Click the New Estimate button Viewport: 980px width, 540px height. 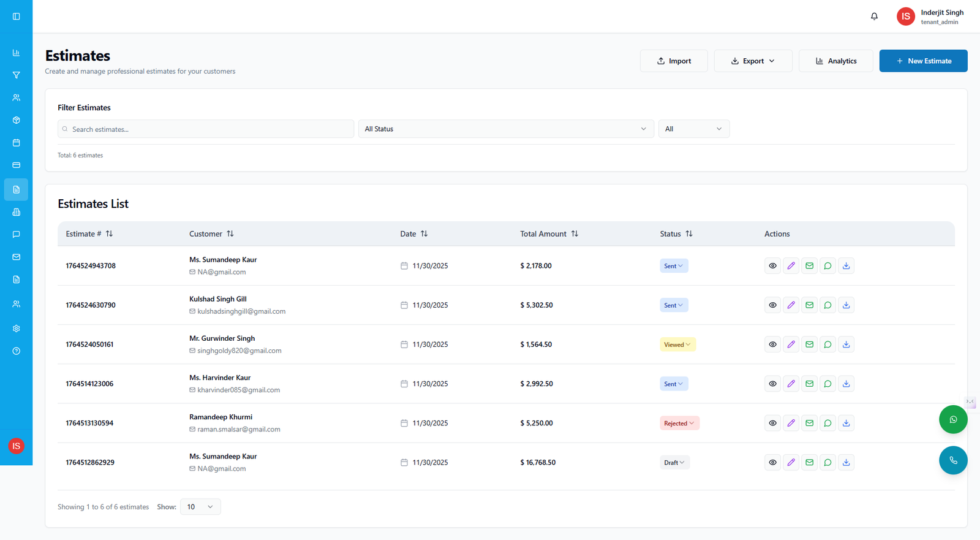(923, 61)
